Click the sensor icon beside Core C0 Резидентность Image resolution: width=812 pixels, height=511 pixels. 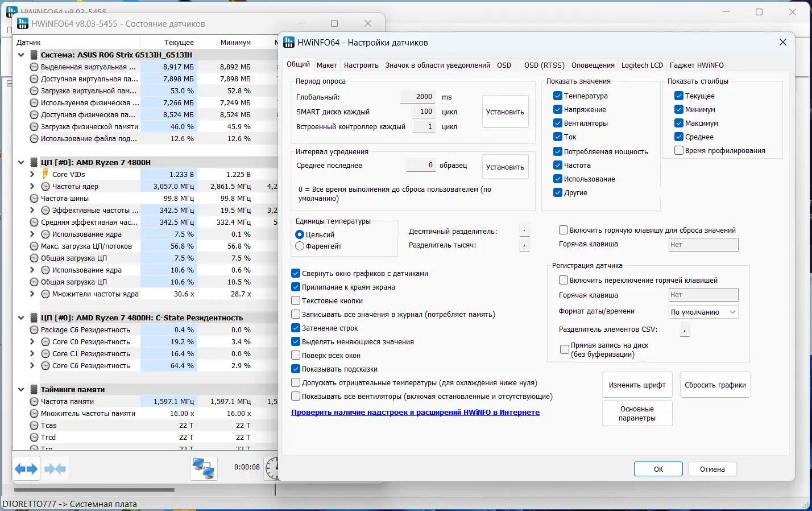pyautogui.click(x=45, y=342)
